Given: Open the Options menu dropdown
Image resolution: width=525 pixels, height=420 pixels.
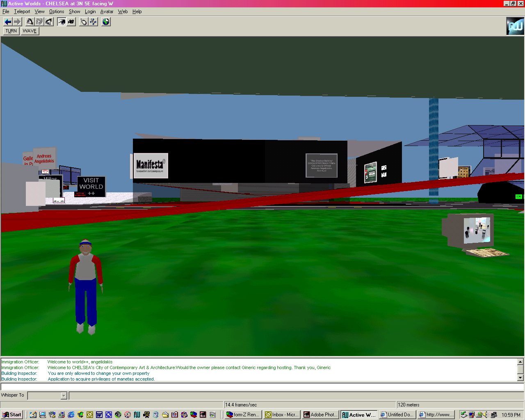Looking at the screenshot, I should [x=57, y=11].
